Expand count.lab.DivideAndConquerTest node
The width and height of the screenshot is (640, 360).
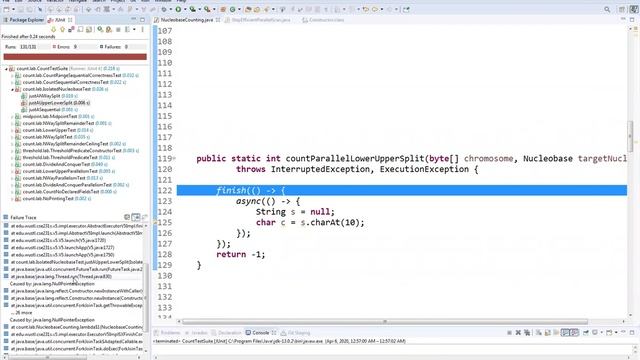12,164
